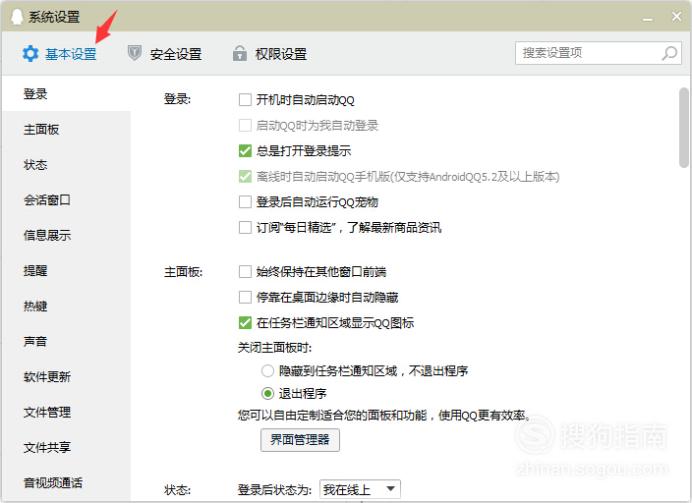Click the 登录: section label
The width and height of the screenshot is (692, 503).
tap(177, 99)
